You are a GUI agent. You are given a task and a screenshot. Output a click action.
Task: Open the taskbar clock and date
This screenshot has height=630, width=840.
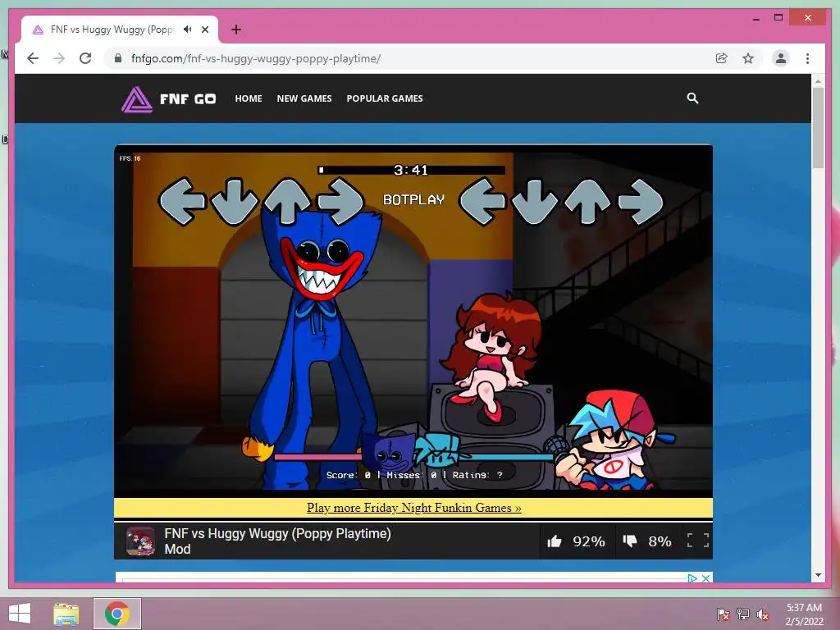pyautogui.click(x=804, y=614)
